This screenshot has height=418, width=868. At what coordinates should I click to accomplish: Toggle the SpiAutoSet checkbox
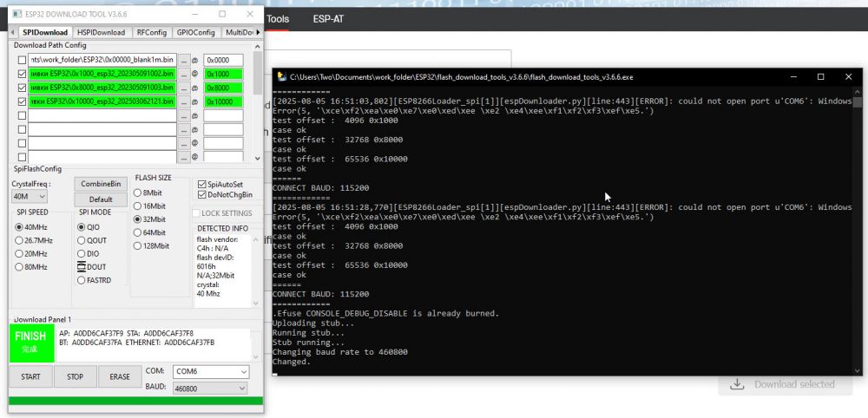tap(202, 184)
